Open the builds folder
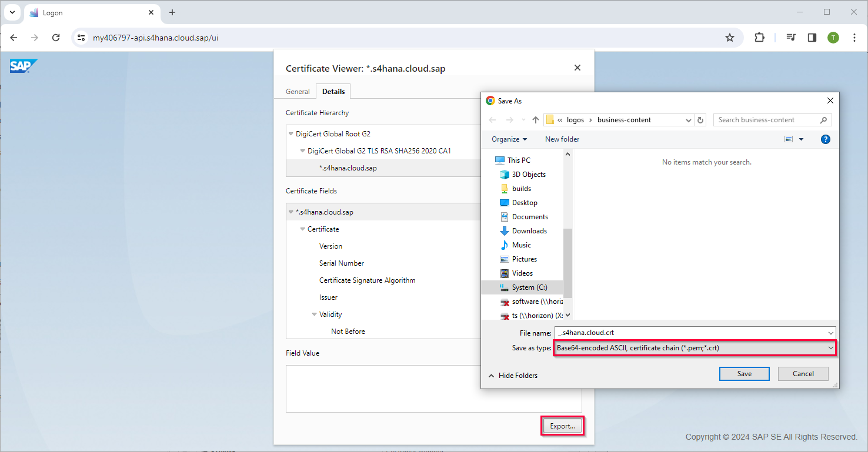 (521, 189)
